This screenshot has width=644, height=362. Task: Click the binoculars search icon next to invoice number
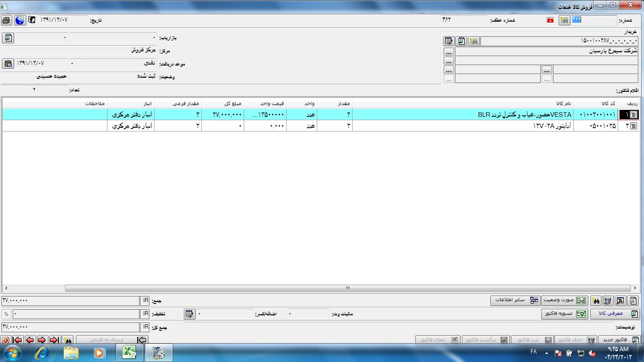(564, 20)
